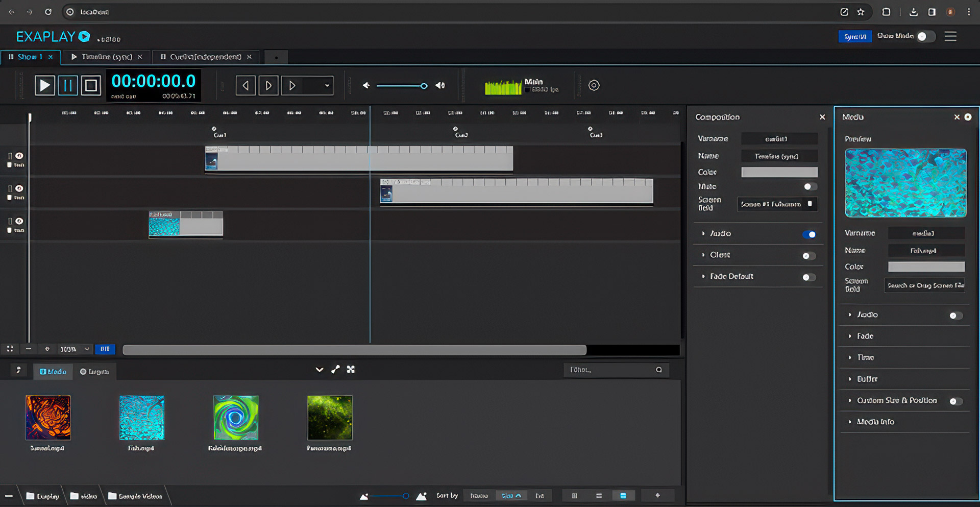Click the Play button in transport controls
The image size is (980, 507).
coord(45,85)
